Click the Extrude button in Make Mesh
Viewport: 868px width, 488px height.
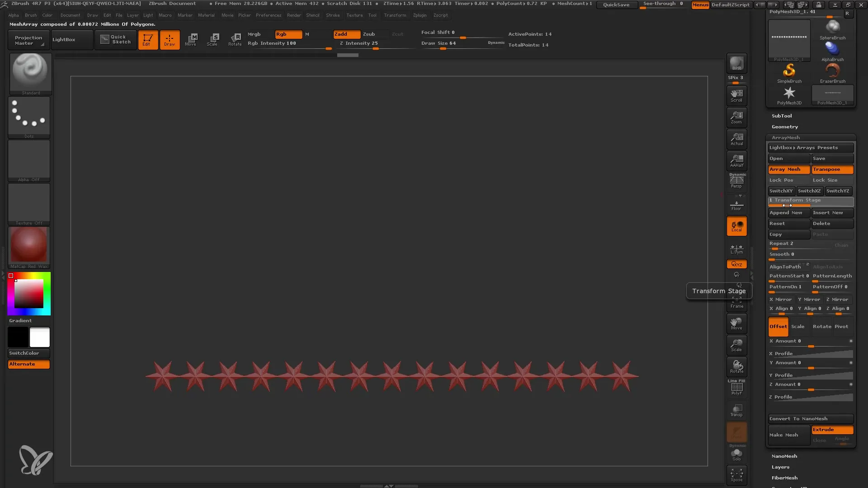[833, 430]
